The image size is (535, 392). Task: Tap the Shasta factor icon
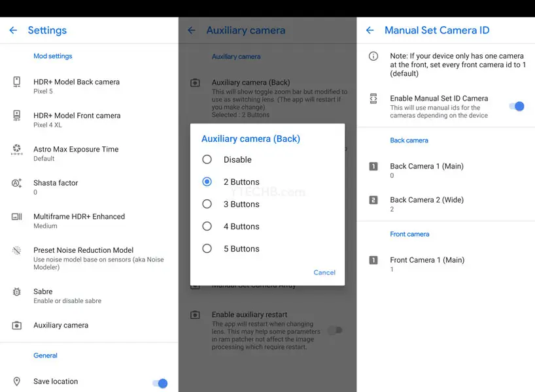(x=17, y=184)
